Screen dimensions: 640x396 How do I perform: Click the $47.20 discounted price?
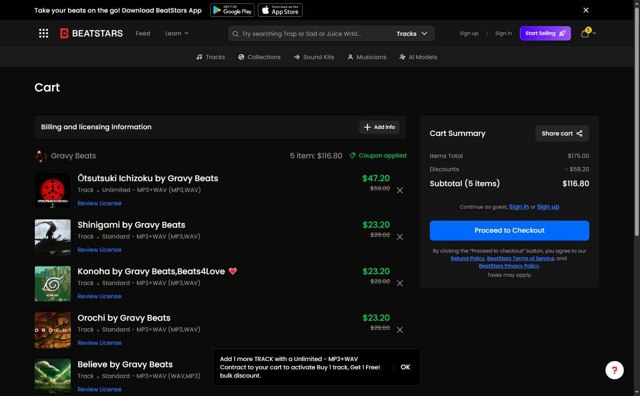pyautogui.click(x=376, y=178)
